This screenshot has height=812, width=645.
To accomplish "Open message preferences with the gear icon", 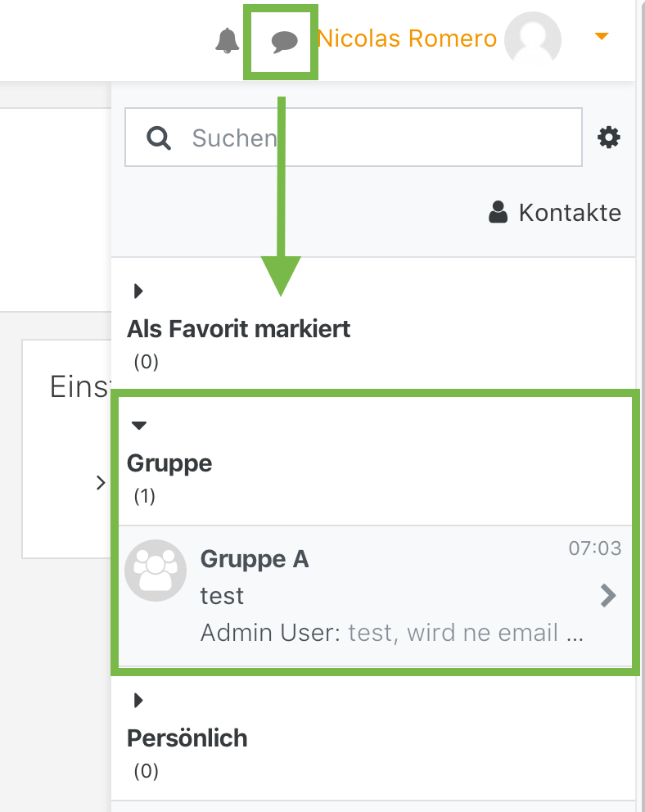I will [x=609, y=137].
